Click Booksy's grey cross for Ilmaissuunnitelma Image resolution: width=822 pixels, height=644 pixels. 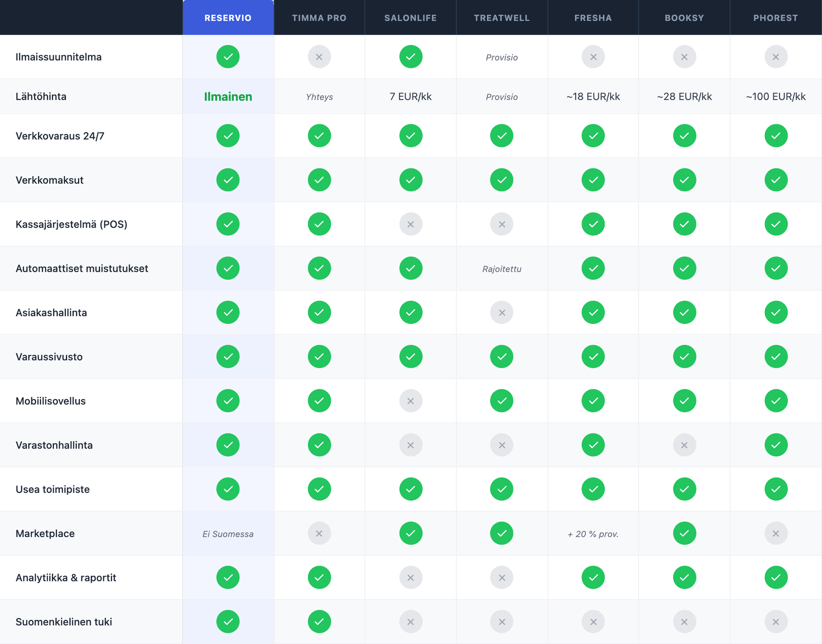point(685,56)
